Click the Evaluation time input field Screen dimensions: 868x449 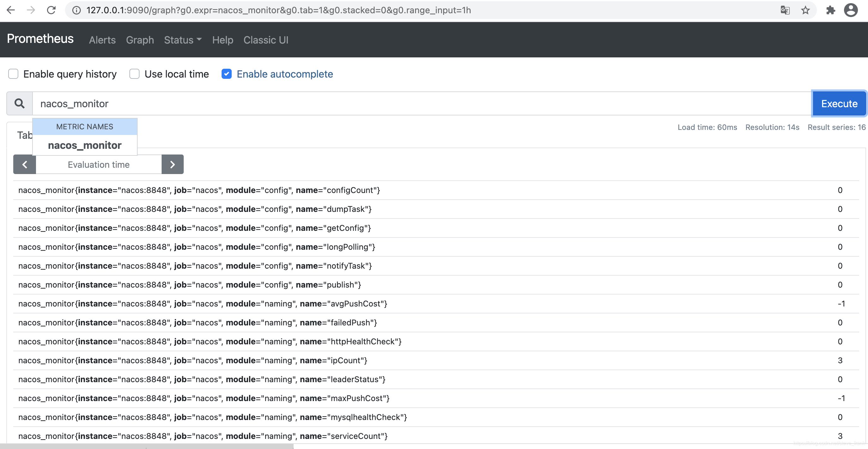(x=99, y=164)
